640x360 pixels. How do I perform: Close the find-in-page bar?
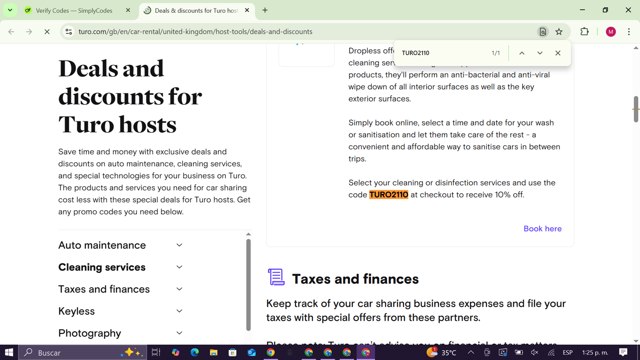558,53
